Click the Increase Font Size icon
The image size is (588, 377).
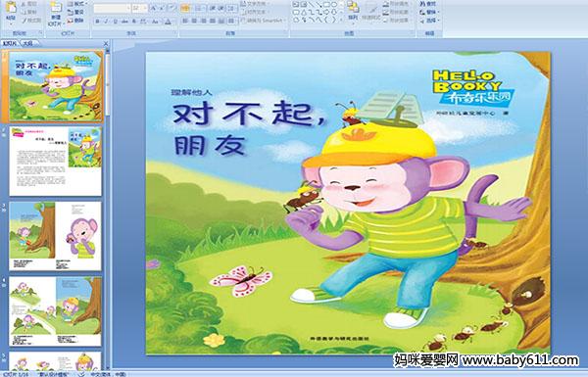154,8
